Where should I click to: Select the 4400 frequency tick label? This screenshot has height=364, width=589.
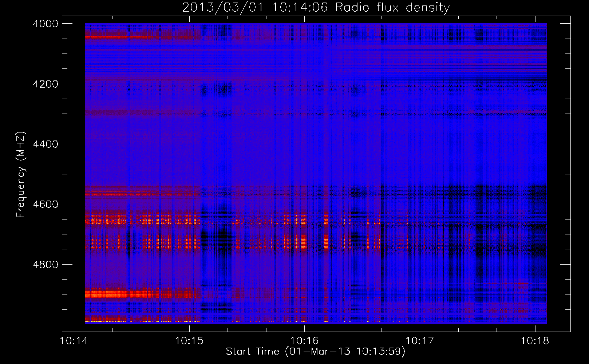point(46,144)
